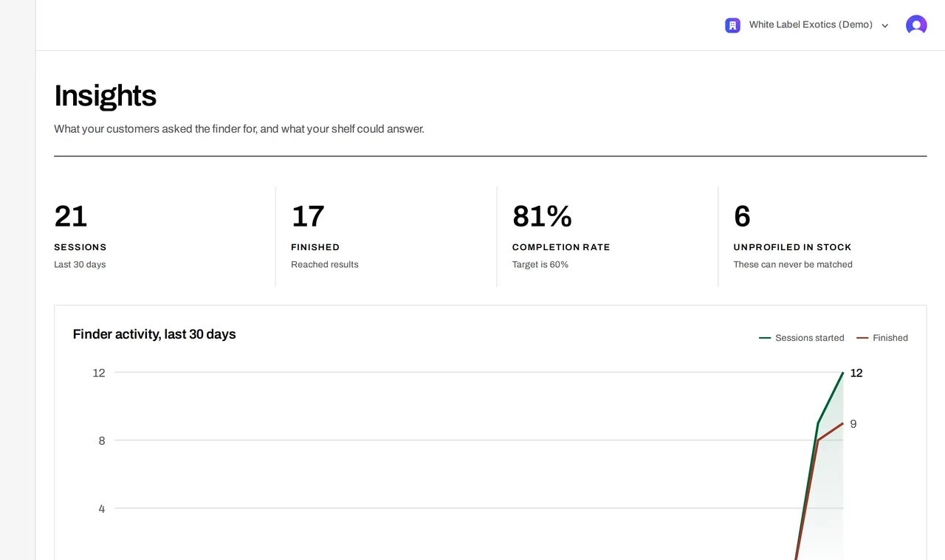Click the 'Last 30 days' caption
This screenshot has width=945, height=560.
pos(80,265)
